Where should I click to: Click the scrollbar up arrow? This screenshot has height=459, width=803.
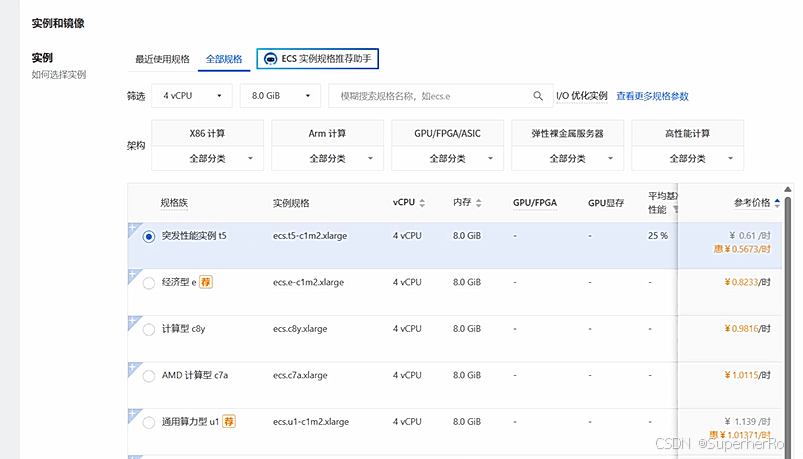[788, 190]
